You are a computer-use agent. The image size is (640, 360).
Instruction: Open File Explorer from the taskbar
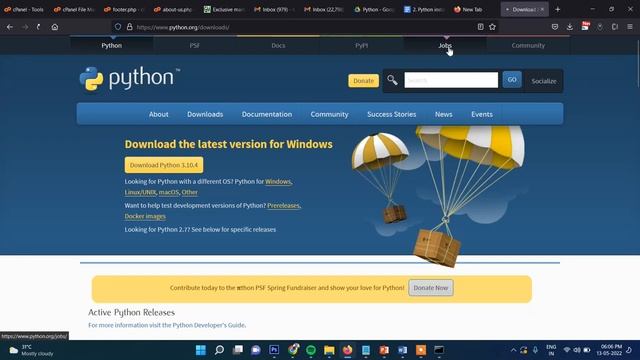point(329,350)
